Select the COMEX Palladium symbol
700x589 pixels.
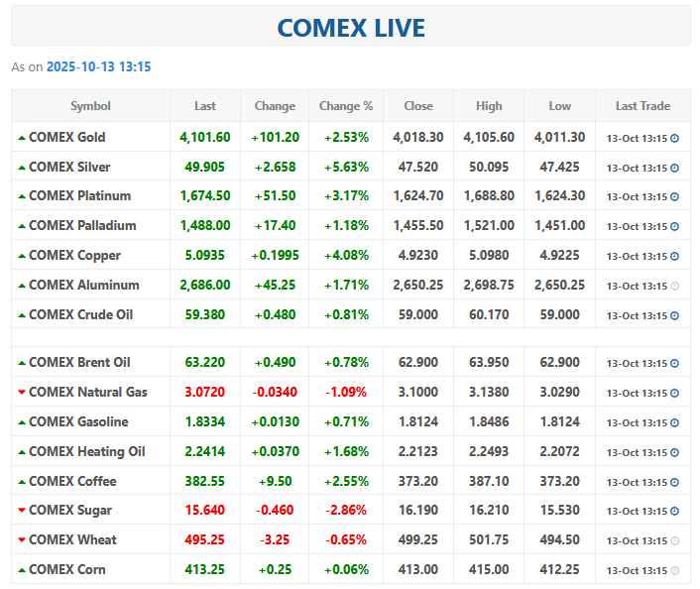[82, 225]
